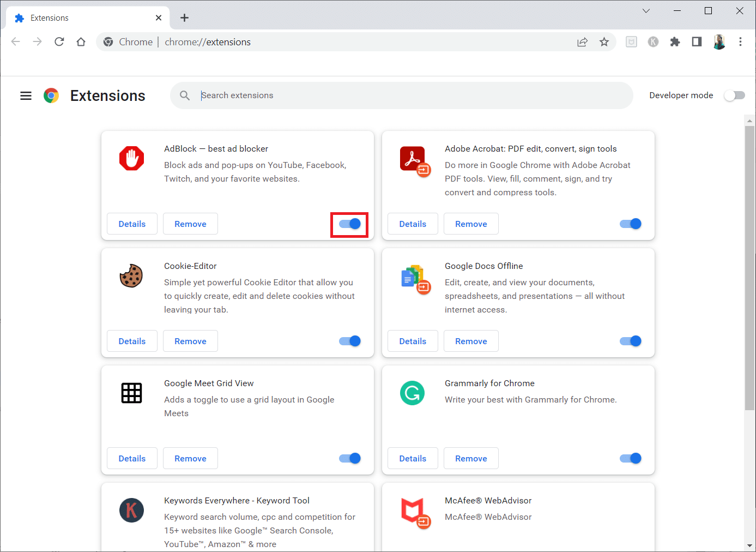The height and width of the screenshot is (552, 756).
Task: Share this page icon in address bar
Action: pos(582,42)
